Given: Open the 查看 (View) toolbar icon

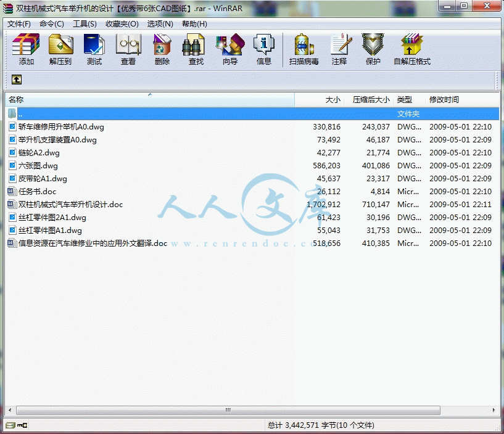Looking at the screenshot, I should point(128,49).
